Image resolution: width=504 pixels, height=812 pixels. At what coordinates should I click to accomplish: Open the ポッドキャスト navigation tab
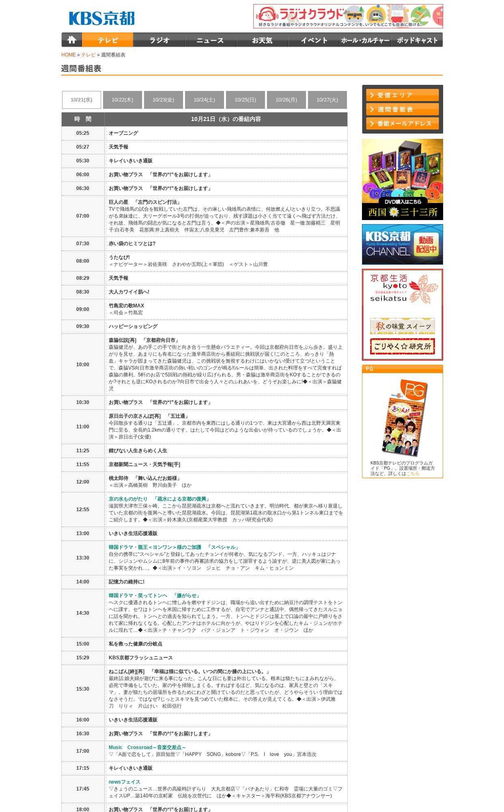pos(417,40)
